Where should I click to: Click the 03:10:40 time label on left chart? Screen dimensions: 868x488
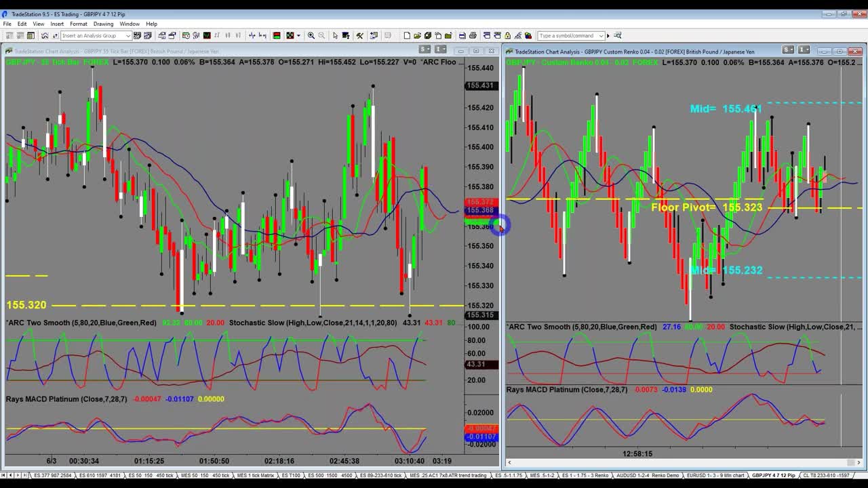(x=409, y=461)
